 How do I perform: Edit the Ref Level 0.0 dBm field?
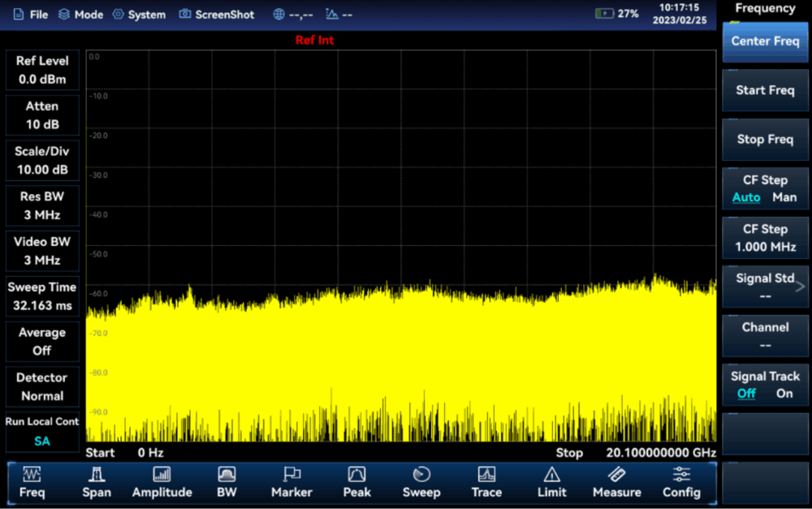click(42, 71)
